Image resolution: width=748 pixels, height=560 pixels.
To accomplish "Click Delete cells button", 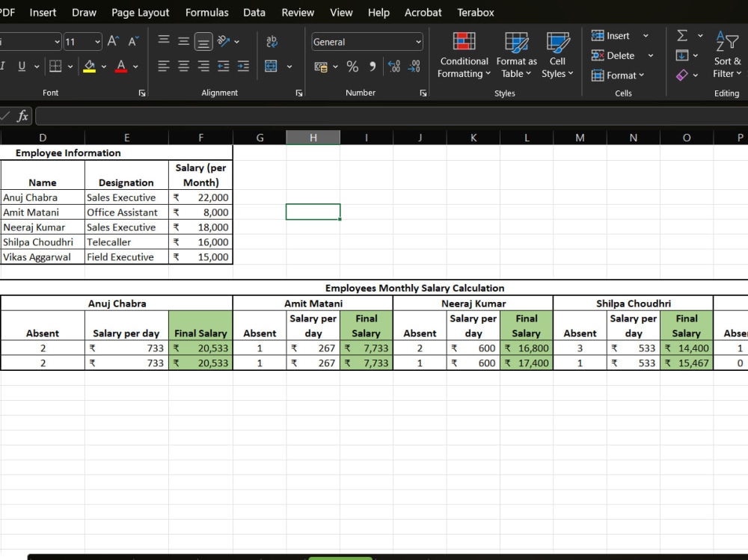I will click(613, 56).
